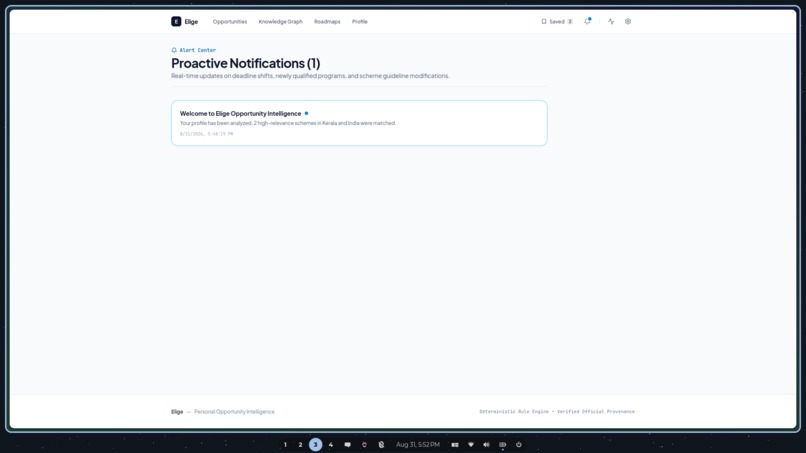Select active workspace 3 in taskbar
Viewport: 806px width, 453px height.
316,445
